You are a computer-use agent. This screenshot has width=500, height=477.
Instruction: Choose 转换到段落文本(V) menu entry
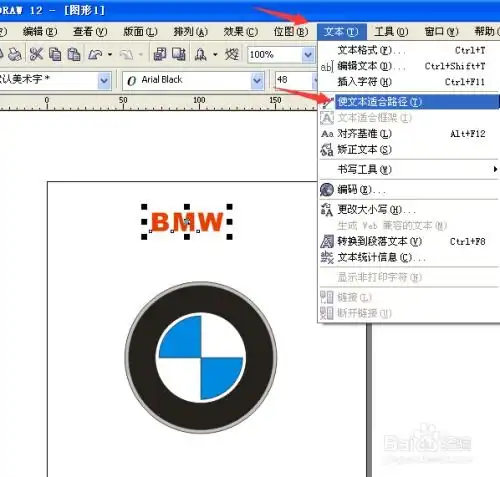[409, 241]
